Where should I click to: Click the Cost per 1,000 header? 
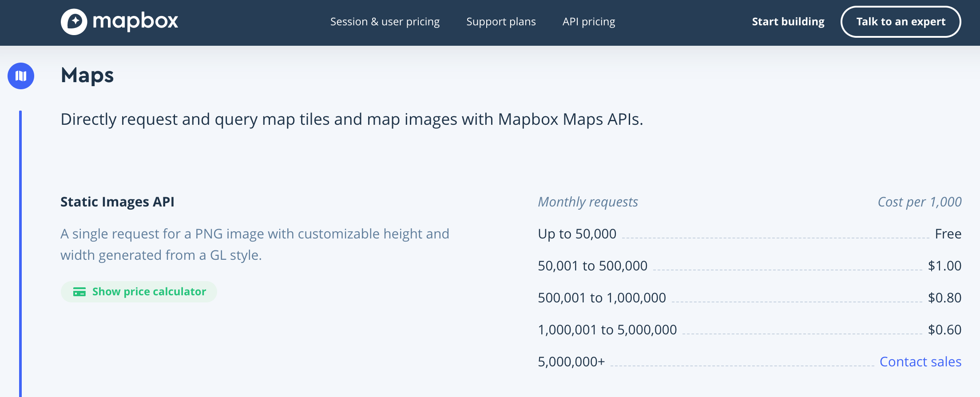(920, 202)
